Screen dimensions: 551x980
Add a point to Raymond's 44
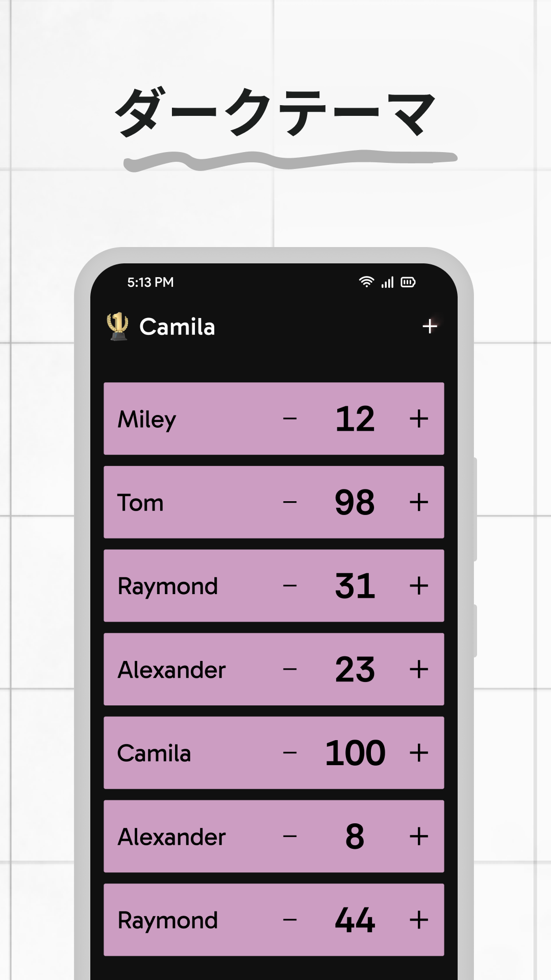(418, 920)
